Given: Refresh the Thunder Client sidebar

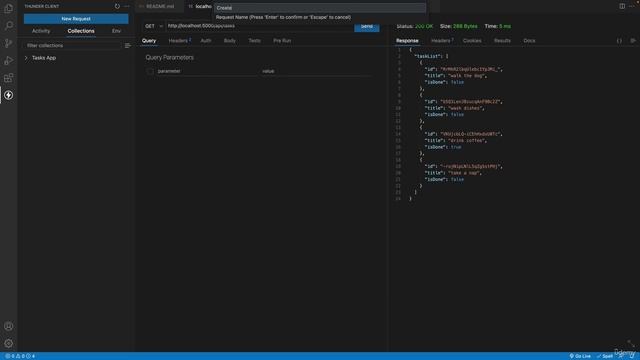Looking at the screenshot, I should [x=117, y=6].
